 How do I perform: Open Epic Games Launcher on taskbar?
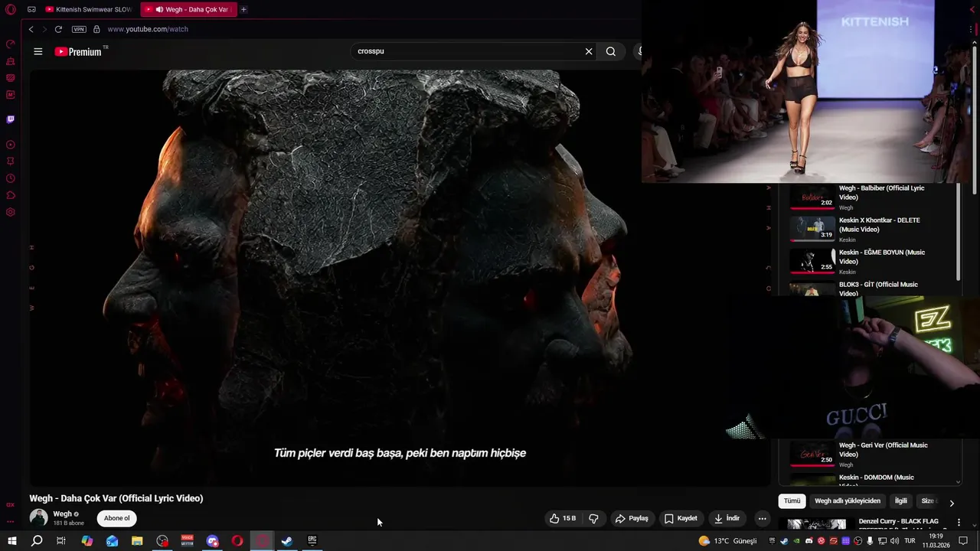[312, 541]
